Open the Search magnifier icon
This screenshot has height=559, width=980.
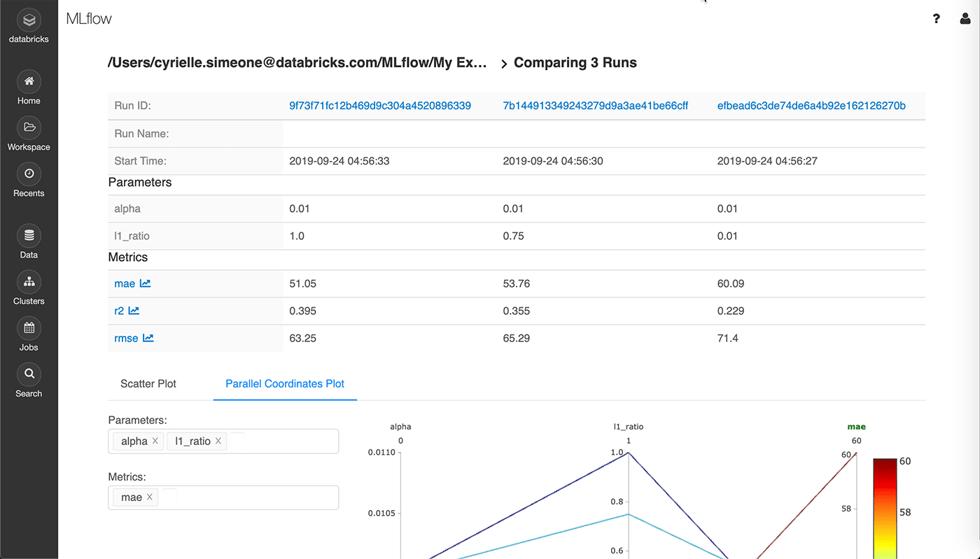point(29,374)
